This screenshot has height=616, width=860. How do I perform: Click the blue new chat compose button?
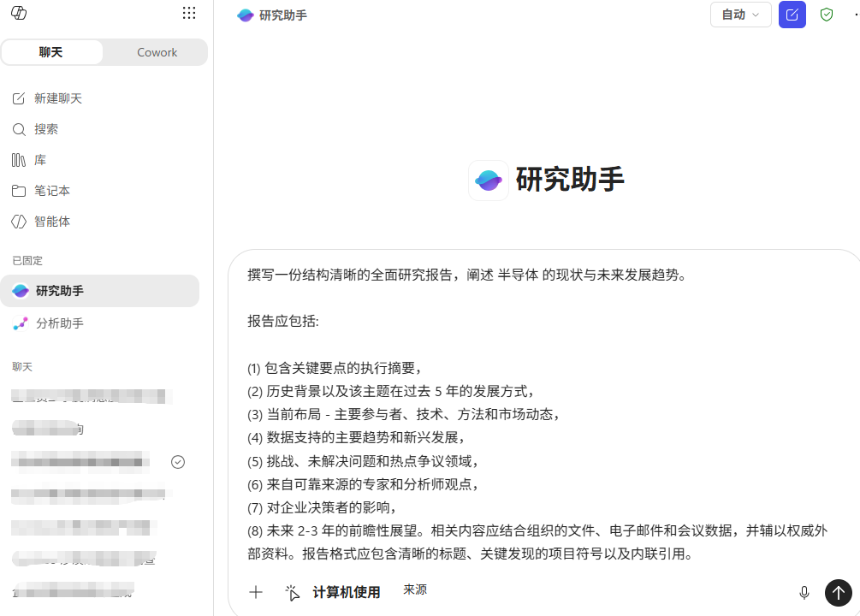point(792,15)
